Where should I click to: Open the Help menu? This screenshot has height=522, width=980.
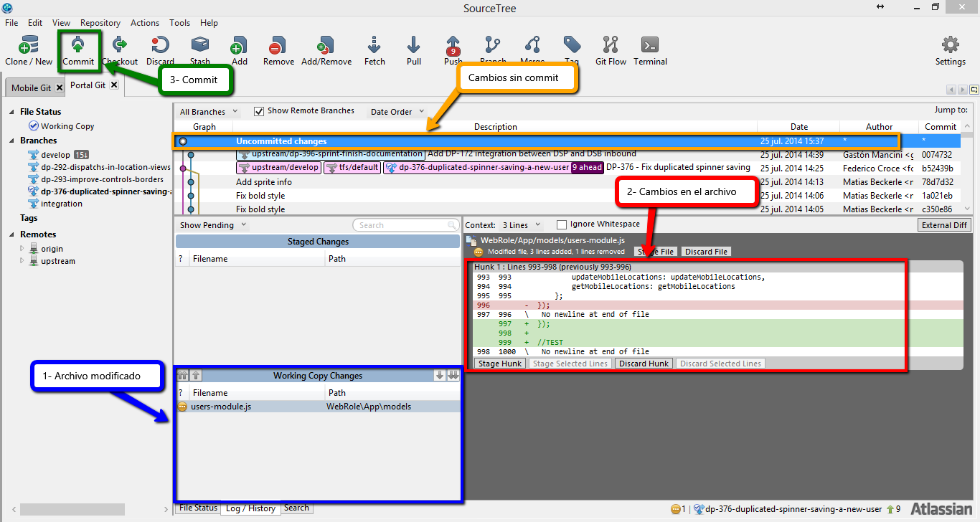(209, 23)
